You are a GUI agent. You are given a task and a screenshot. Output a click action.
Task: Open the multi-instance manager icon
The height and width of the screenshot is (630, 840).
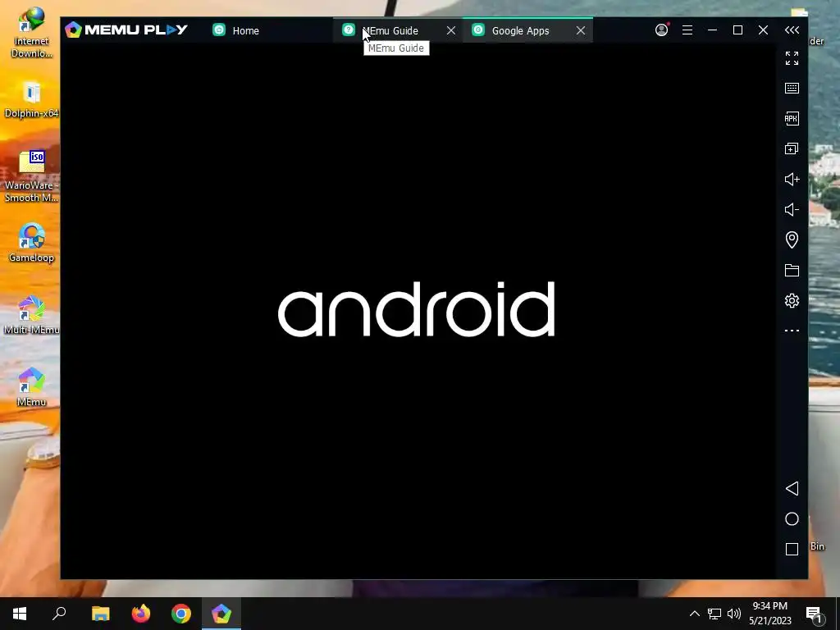coord(792,148)
